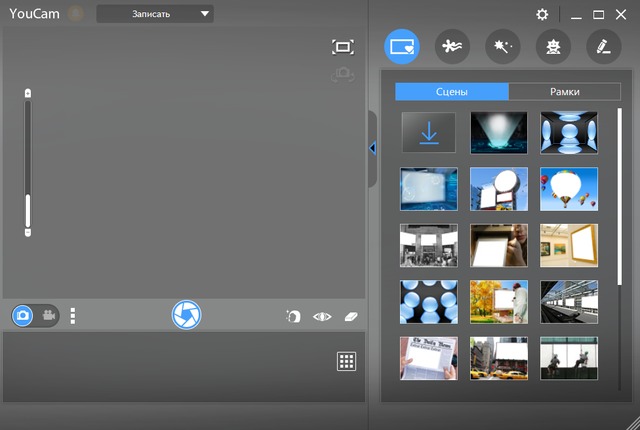Switch to the Рамки tab
640x430 pixels.
[x=564, y=91]
